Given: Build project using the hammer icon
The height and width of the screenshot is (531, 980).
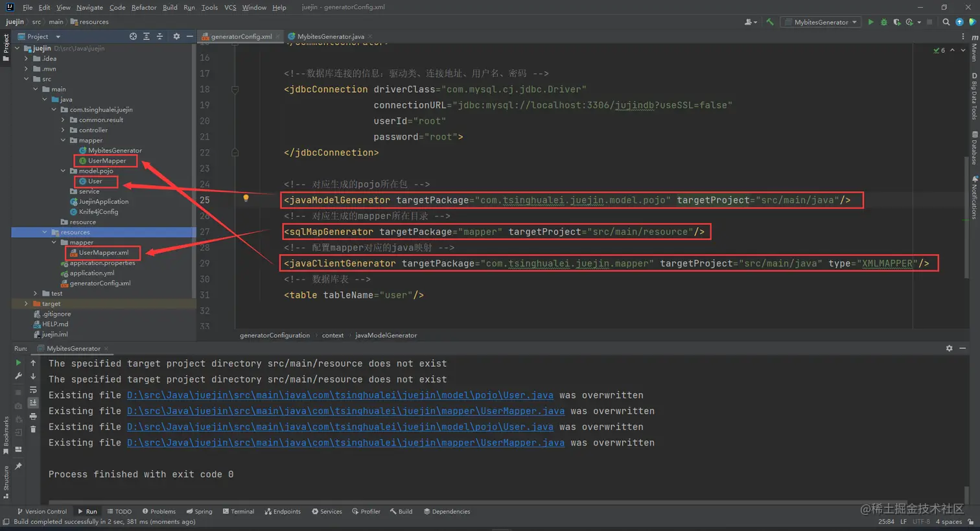Looking at the screenshot, I should point(770,22).
